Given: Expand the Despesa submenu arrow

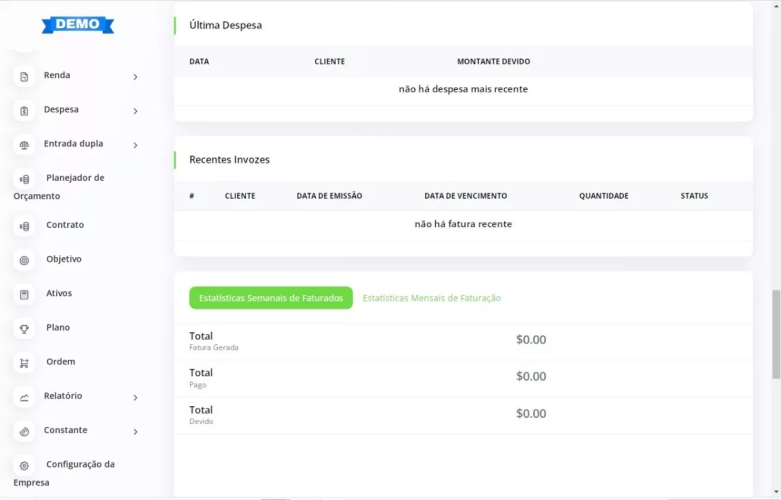Looking at the screenshot, I should (135, 111).
